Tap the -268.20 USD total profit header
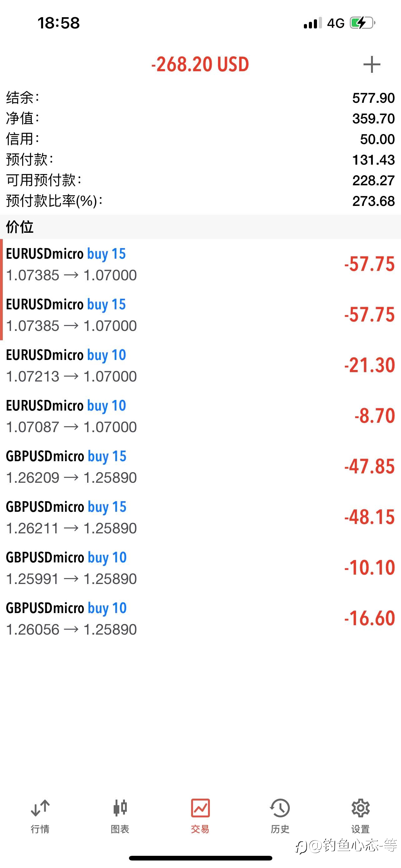The image size is (401, 868). (200, 64)
